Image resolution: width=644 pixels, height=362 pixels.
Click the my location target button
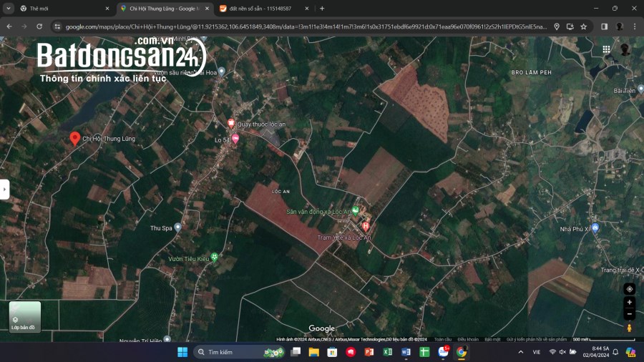(x=629, y=289)
